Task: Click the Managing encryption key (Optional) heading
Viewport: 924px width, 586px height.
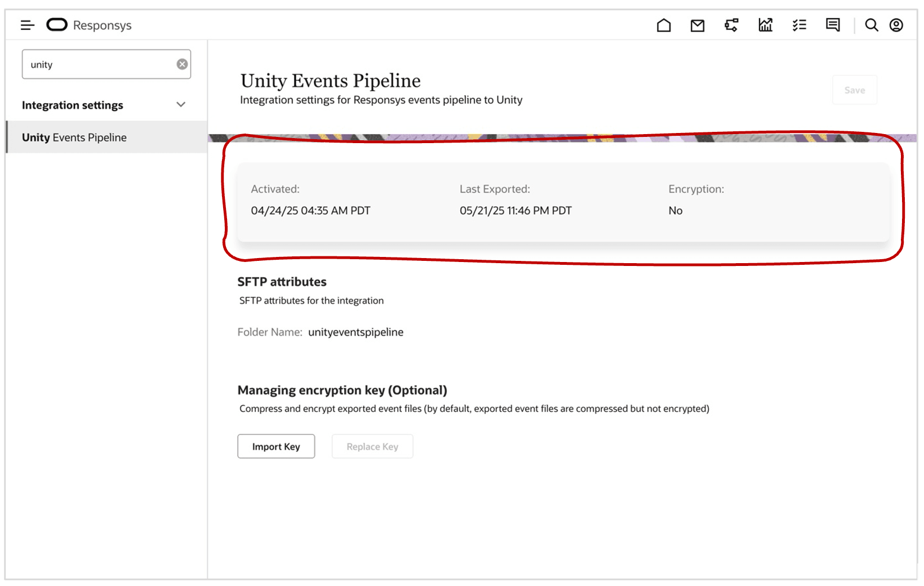Action: coord(342,390)
